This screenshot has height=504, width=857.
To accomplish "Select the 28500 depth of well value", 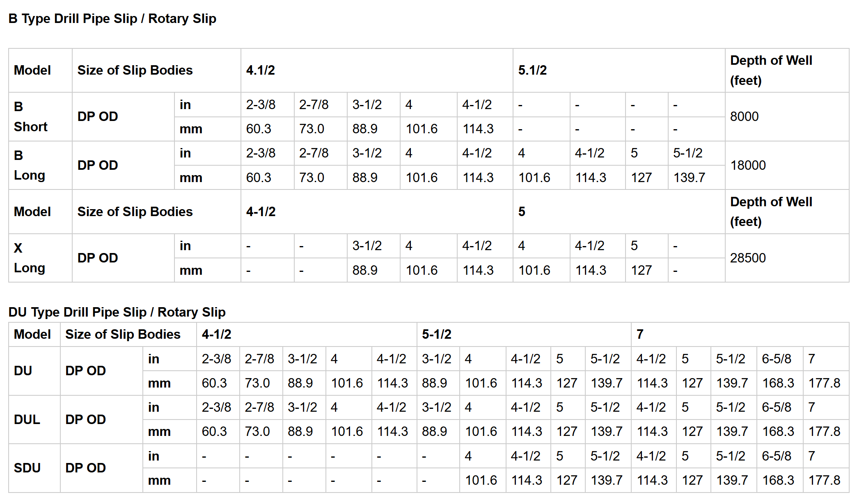I will click(748, 258).
